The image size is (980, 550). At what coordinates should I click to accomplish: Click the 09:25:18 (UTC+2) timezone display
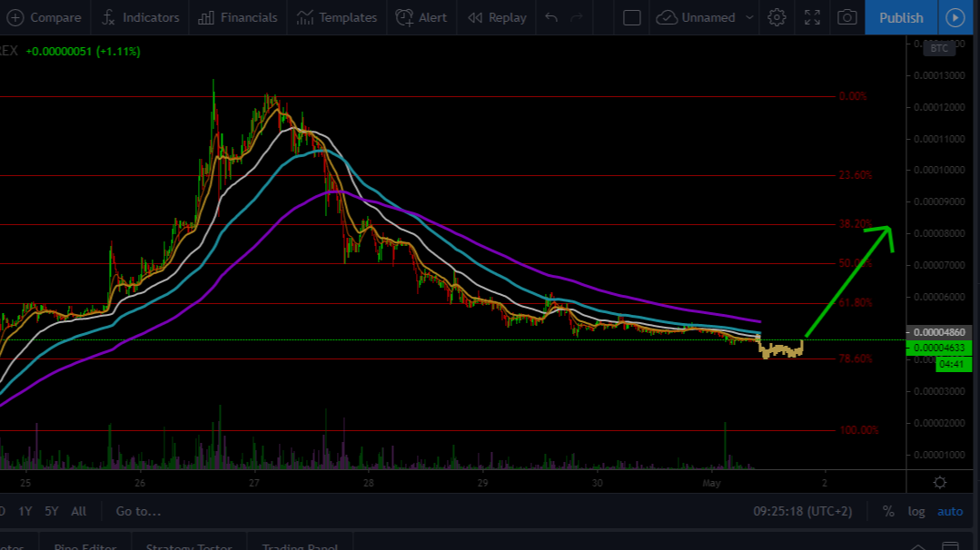(x=803, y=511)
